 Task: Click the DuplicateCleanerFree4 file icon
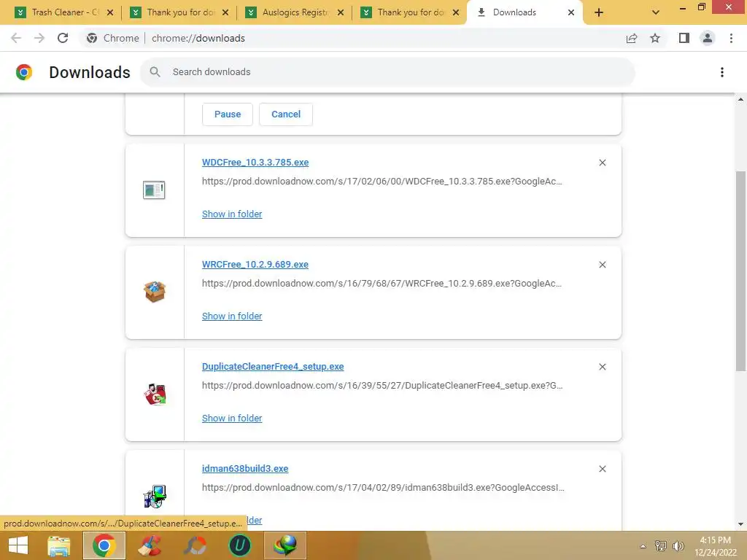tap(155, 394)
